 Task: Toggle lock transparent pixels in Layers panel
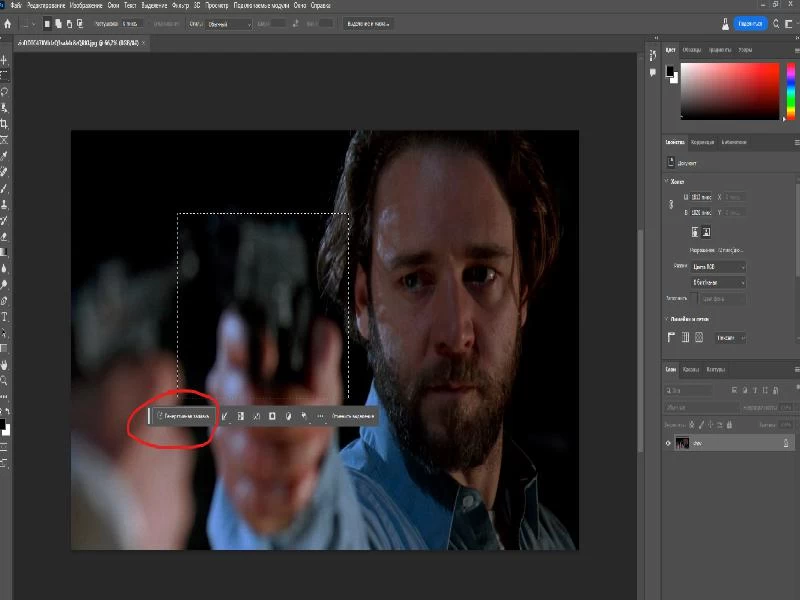pyautogui.click(x=692, y=424)
